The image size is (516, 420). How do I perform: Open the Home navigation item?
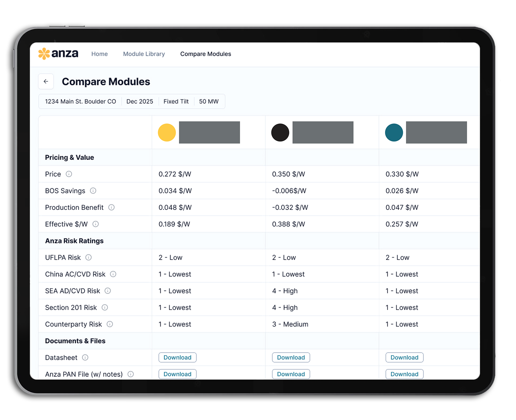99,54
